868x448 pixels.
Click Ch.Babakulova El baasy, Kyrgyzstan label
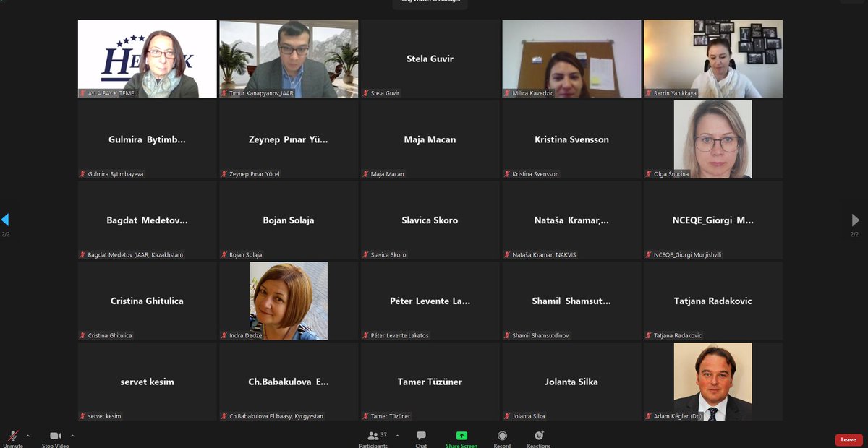pos(276,417)
